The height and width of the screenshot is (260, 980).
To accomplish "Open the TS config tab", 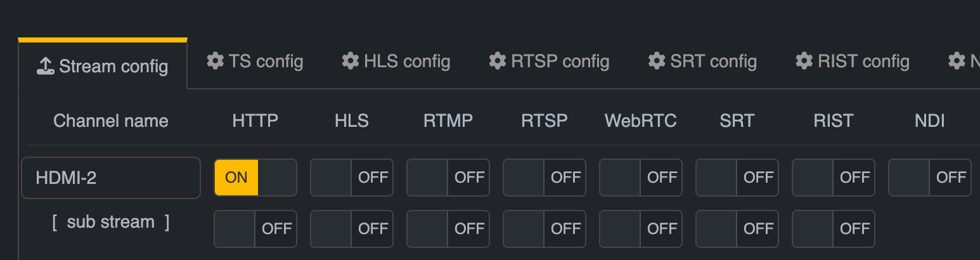I will (x=255, y=62).
